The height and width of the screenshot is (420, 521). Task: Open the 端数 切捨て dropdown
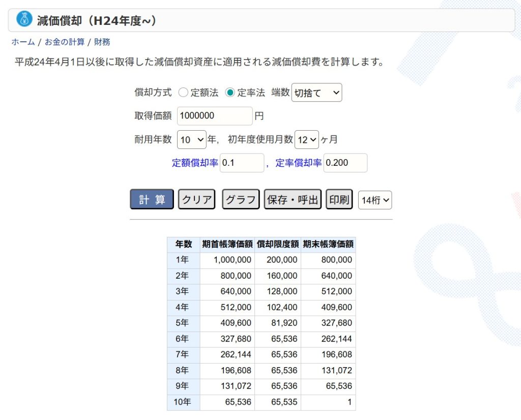pos(316,93)
